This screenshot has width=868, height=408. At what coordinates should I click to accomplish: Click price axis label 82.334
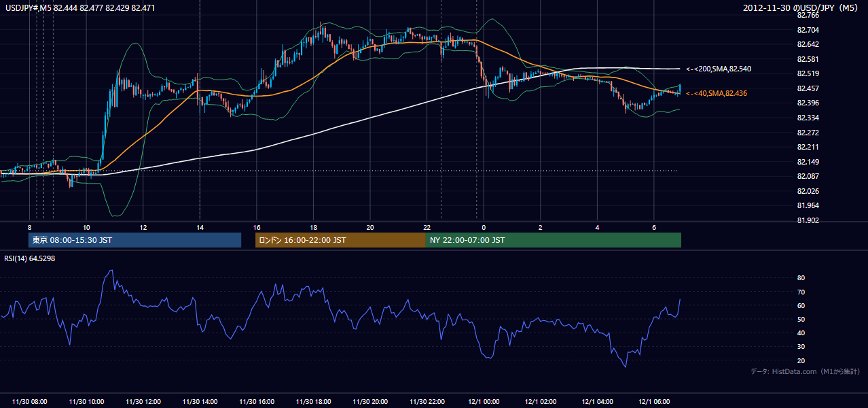(x=808, y=118)
